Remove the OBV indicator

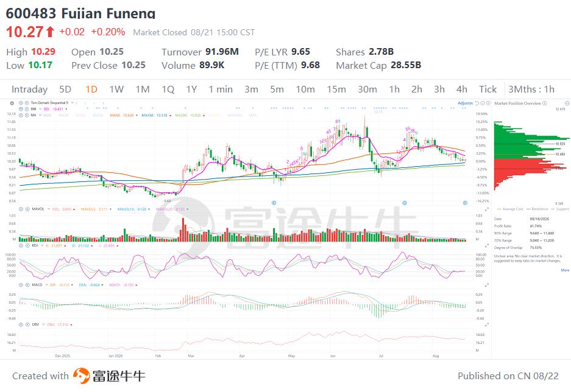click(27, 324)
